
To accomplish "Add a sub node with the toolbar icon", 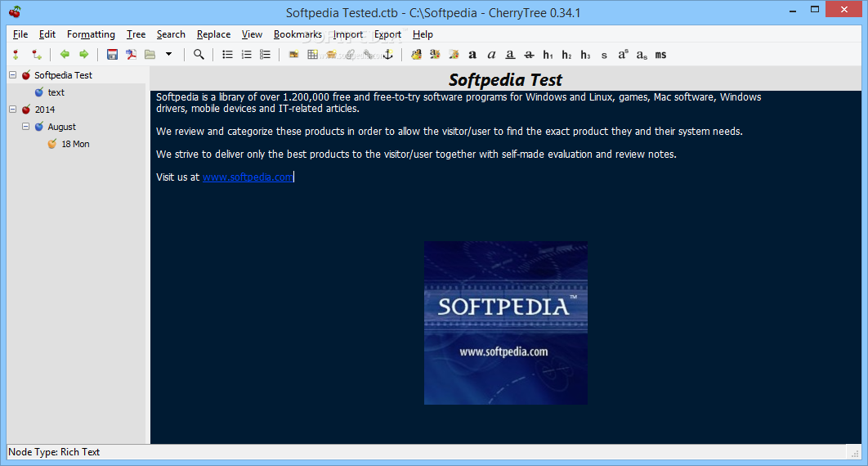I will 37,54.
